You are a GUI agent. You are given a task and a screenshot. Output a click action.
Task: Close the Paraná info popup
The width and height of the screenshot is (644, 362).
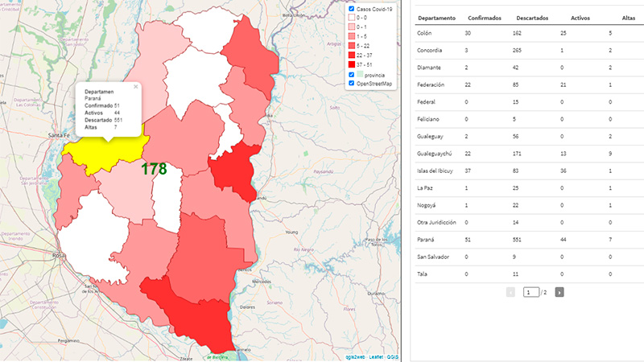click(135, 85)
